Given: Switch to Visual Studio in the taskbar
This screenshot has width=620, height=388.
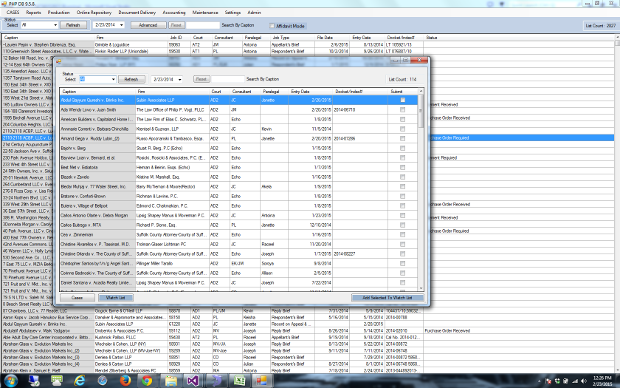Looking at the screenshot, I should point(193,381).
